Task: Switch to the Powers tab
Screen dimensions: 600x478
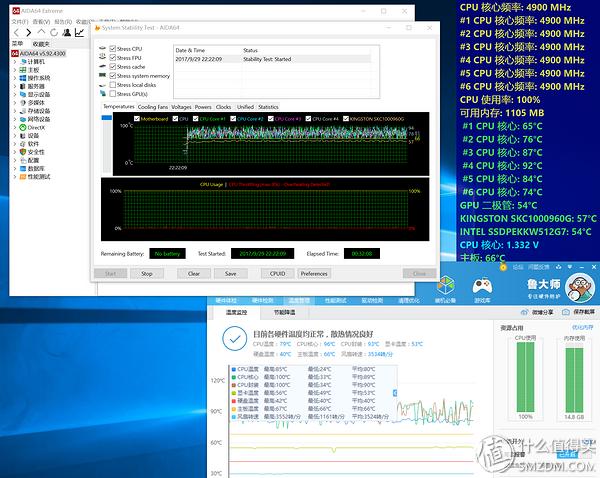Action: coord(203,107)
